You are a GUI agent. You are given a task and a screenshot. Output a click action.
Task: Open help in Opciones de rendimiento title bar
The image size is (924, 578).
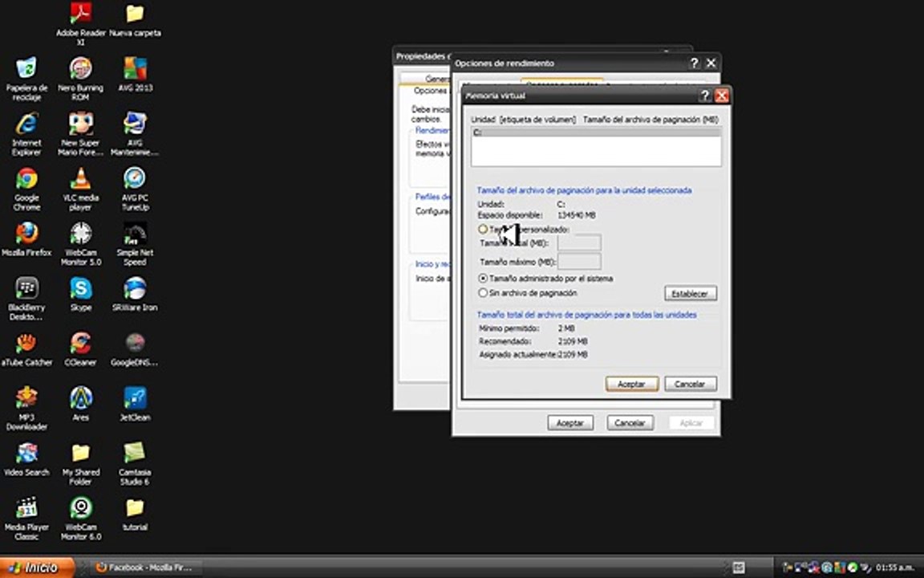coord(694,63)
